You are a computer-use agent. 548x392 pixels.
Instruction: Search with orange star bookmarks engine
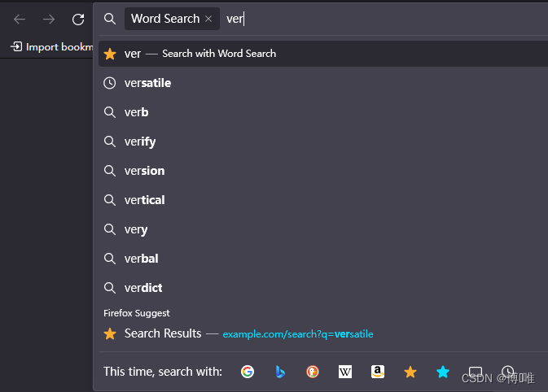click(x=410, y=372)
